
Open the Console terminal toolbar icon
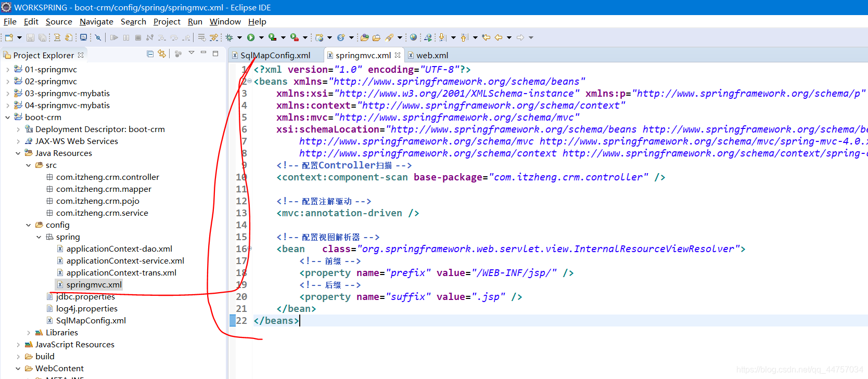point(83,37)
